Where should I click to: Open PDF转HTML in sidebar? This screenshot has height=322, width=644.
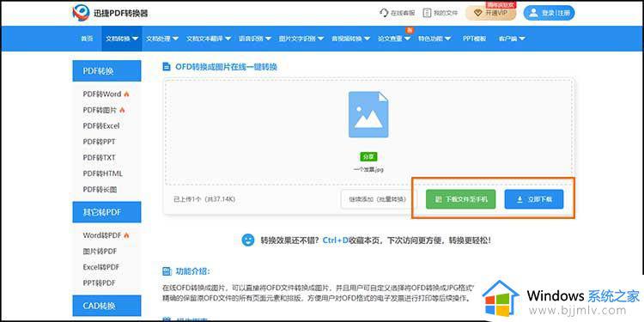click(x=103, y=173)
